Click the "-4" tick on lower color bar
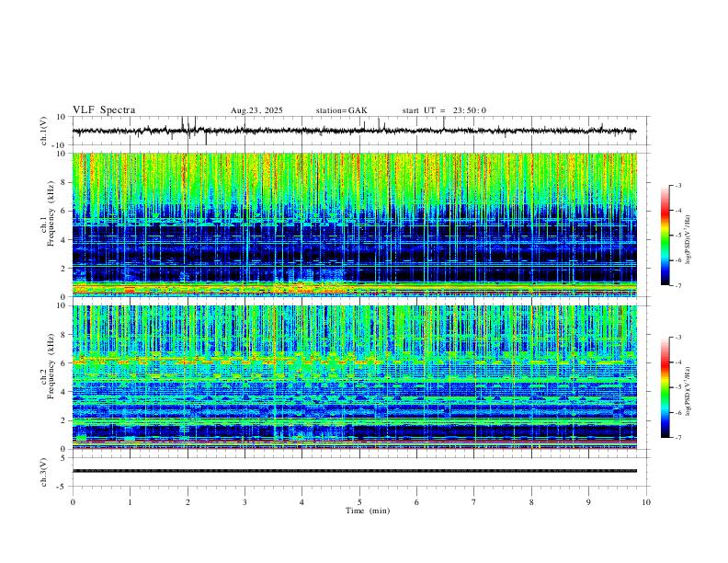Image resolution: width=728 pixels, height=563 pixels. (x=677, y=362)
